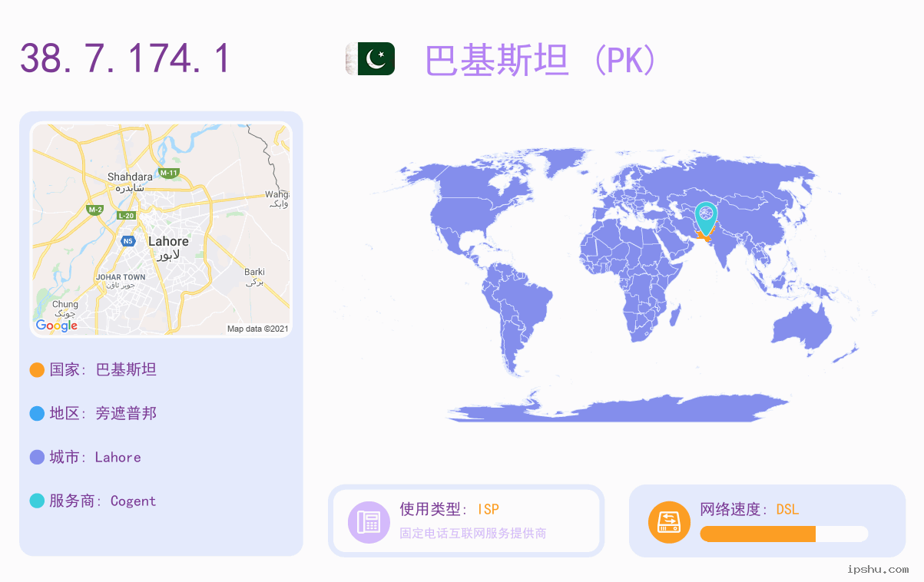Click the Shahdara label on map
924x582 pixels.
(130, 177)
